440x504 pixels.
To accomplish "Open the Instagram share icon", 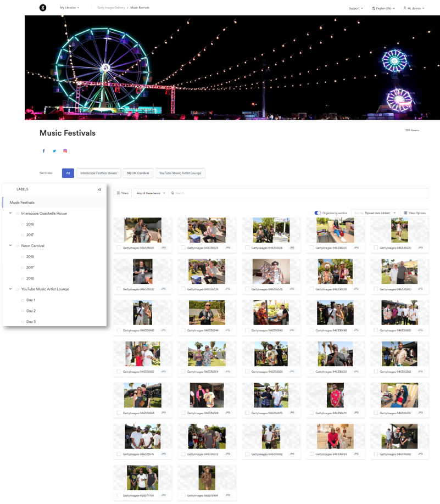I will coord(65,151).
